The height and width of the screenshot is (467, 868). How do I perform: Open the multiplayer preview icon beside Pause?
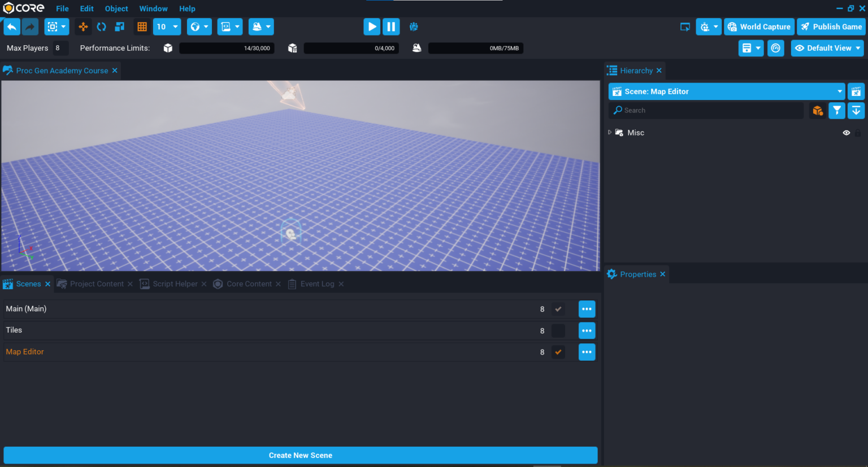pyautogui.click(x=413, y=27)
